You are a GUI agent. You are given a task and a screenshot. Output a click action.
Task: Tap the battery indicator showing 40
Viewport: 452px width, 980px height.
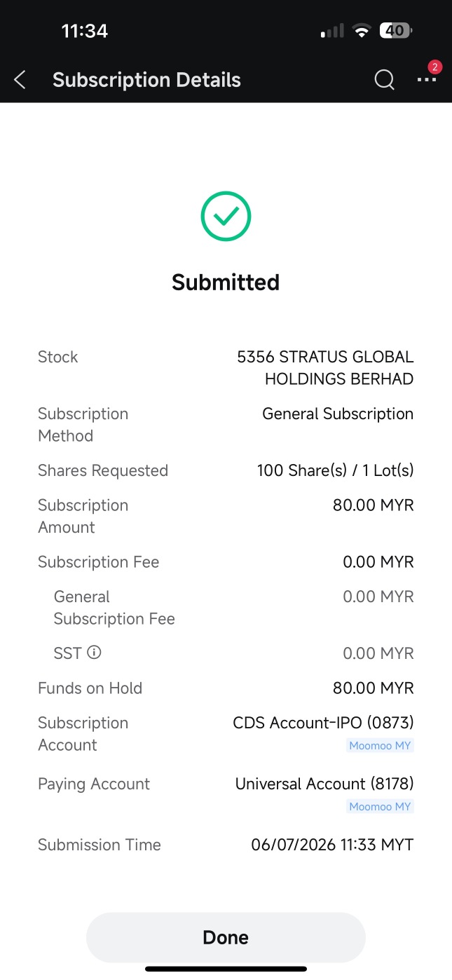click(x=396, y=31)
